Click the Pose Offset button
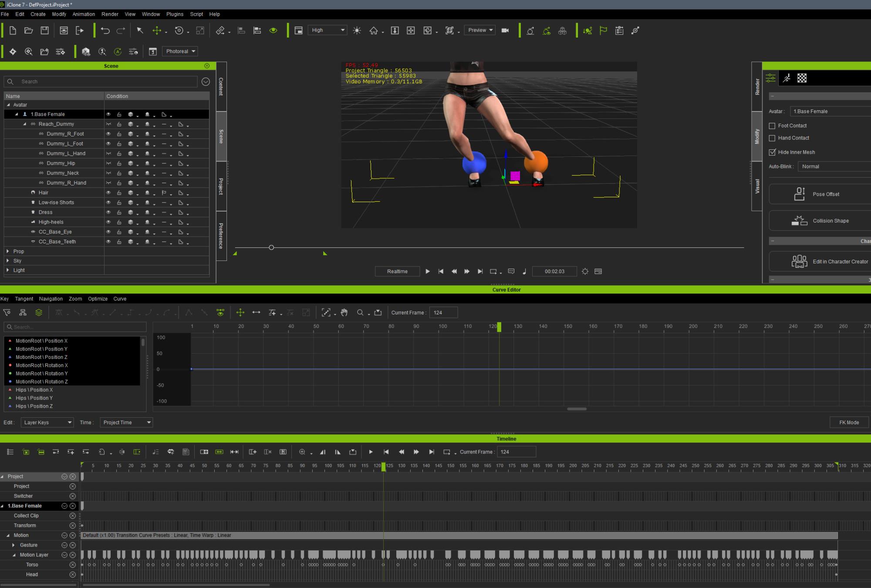Screen dimensions: 871x588 click(x=820, y=194)
